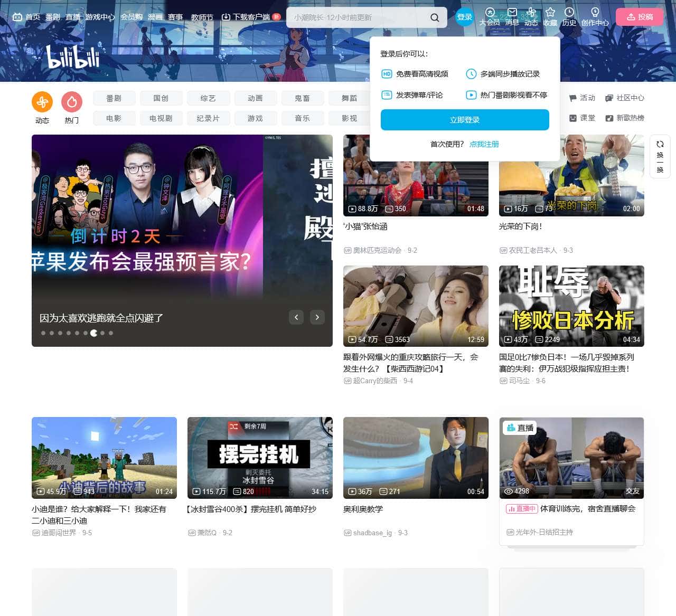The width and height of the screenshot is (676, 616).
Task: Click the first carousel indicator dot
Action: (43, 333)
